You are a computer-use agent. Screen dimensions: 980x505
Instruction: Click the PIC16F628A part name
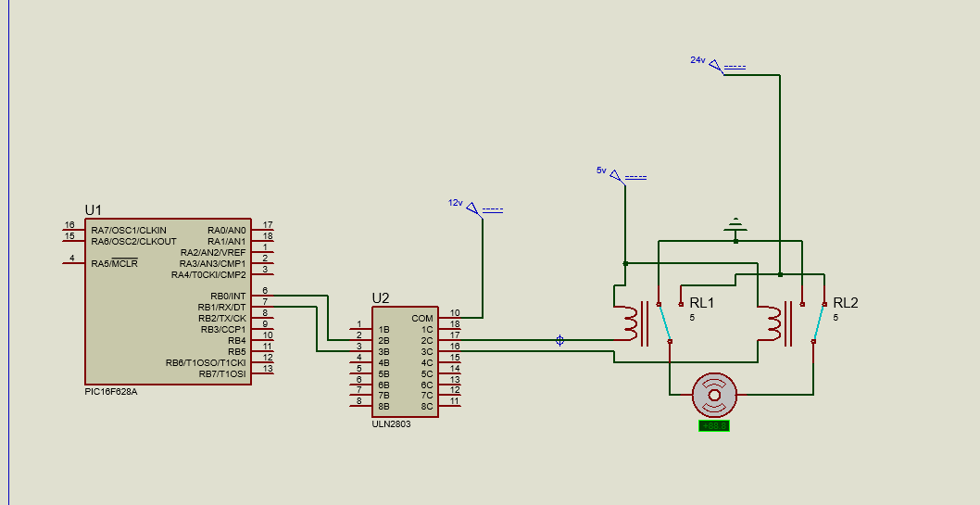(x=110, y=391)
